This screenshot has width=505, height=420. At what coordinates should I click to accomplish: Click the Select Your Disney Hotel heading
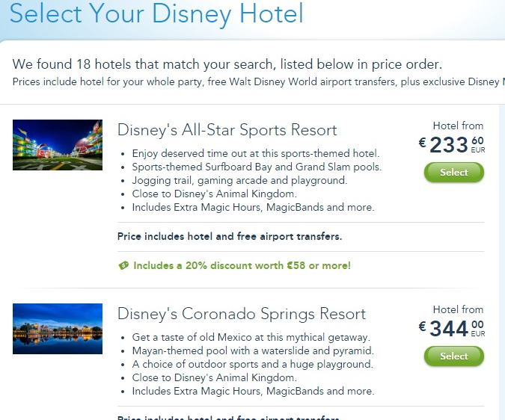coord(156,14)
